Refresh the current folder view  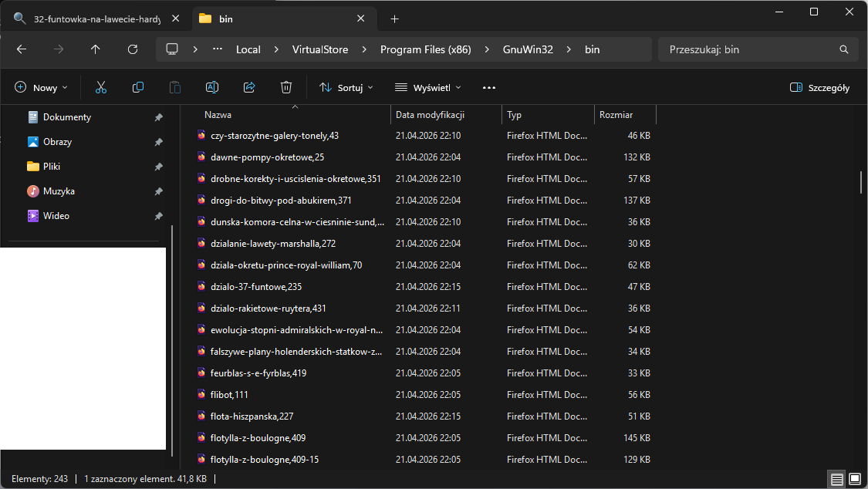(x=133, y=49)
